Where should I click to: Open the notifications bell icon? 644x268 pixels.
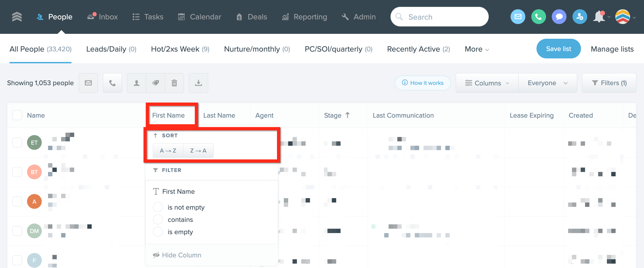click(x=599, y=16)
